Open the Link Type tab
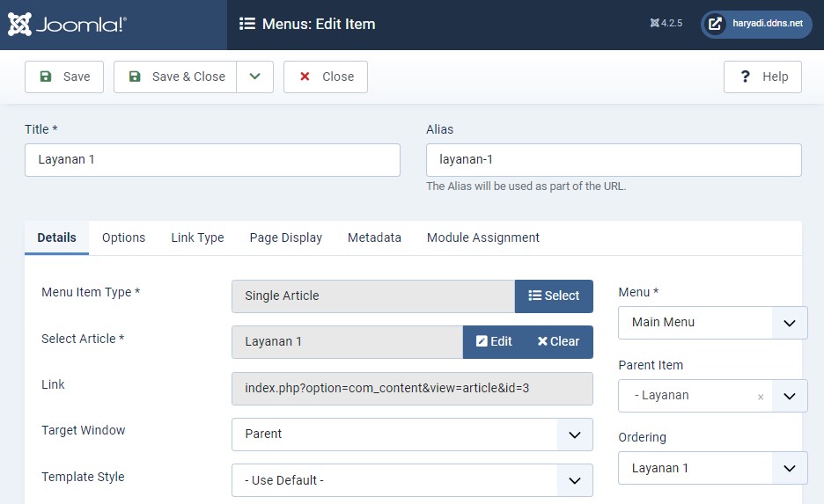Image resolution: width=824 pixels, height=504 pixels. coord(197,237)
